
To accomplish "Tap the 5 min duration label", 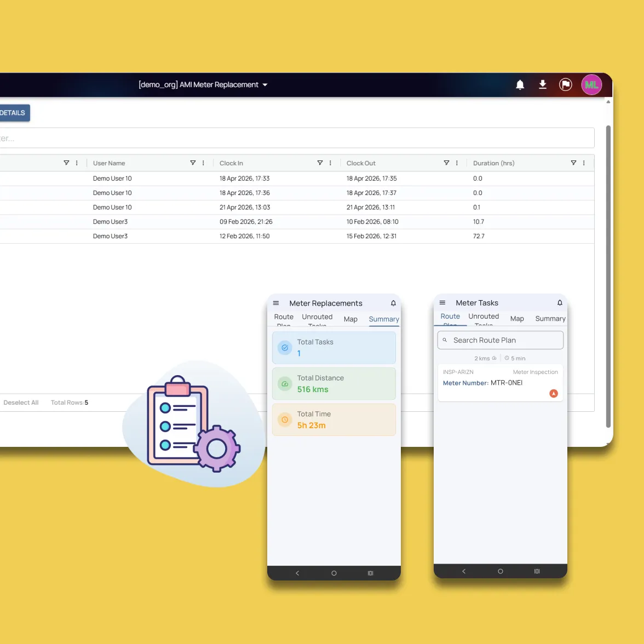I will click(x=515, y=358).
